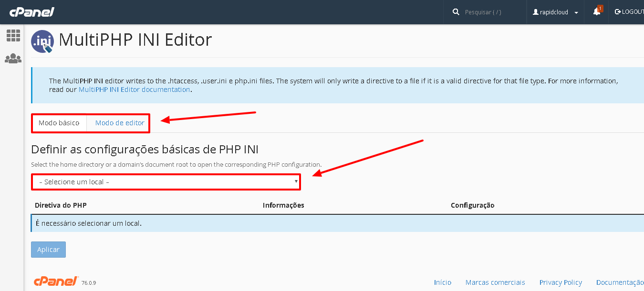The image size is (644, 291).
Task: Focus the Pesquisar search field
Action: 491,12
